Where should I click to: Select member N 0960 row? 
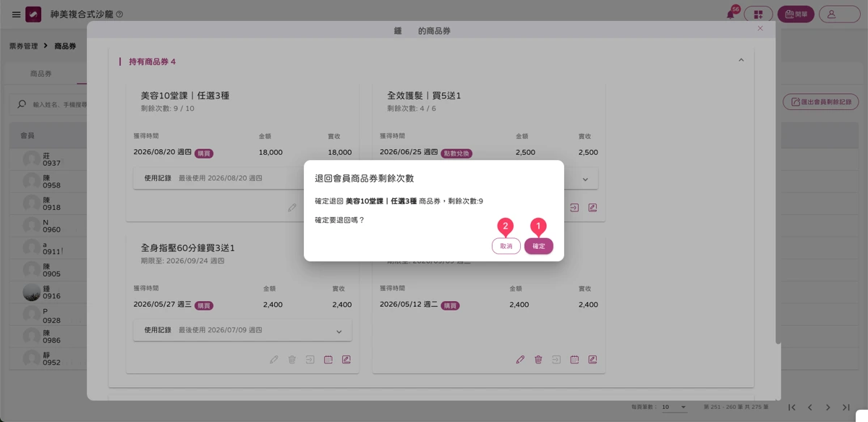[48, 226]
